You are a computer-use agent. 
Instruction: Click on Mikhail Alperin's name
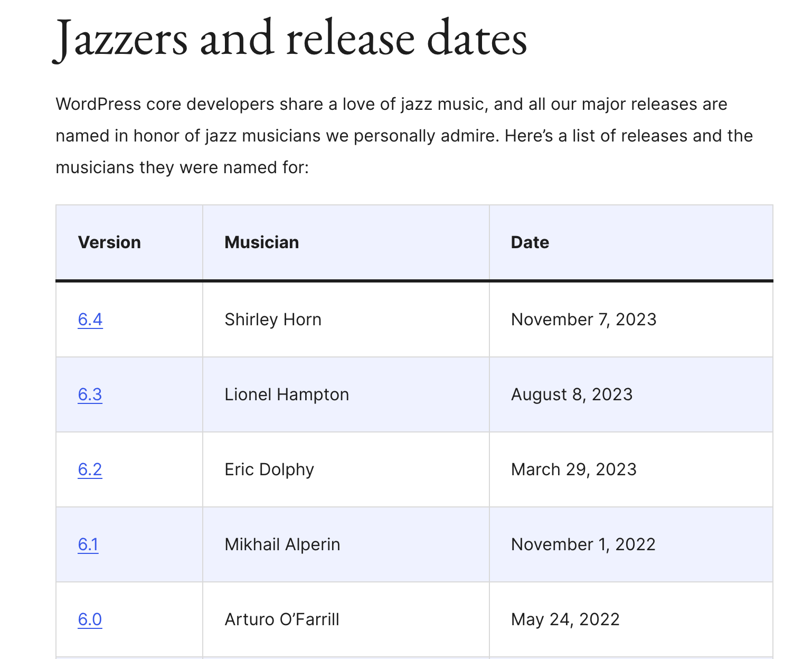(x=282, y=544)
